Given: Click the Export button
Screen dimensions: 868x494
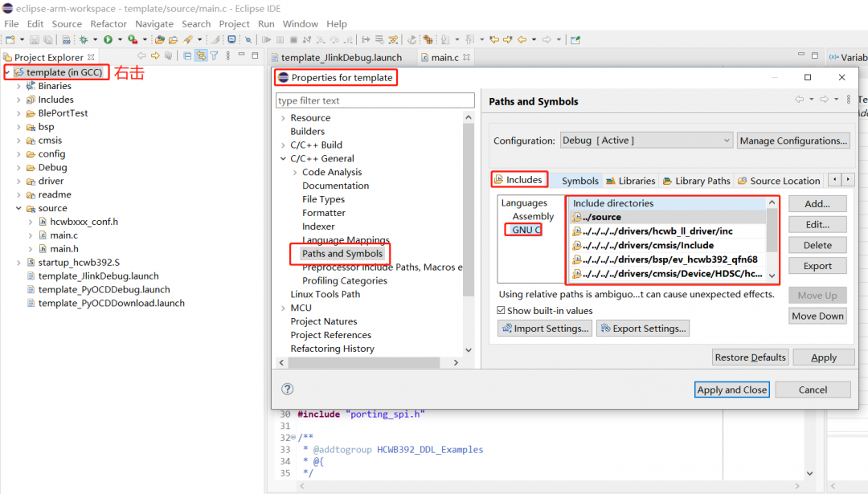Looking at the screenshot, I should tap(817, 266).
